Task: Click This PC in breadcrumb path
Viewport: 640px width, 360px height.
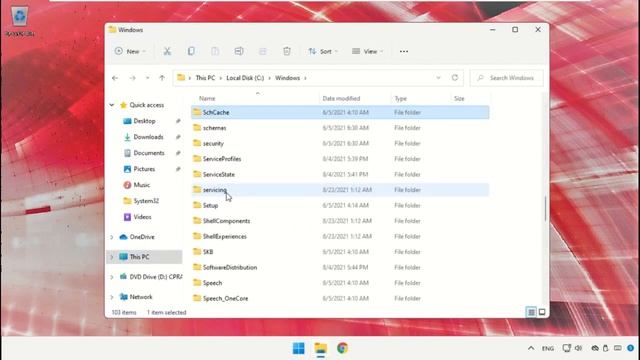Action: click(x=205, y=78)
